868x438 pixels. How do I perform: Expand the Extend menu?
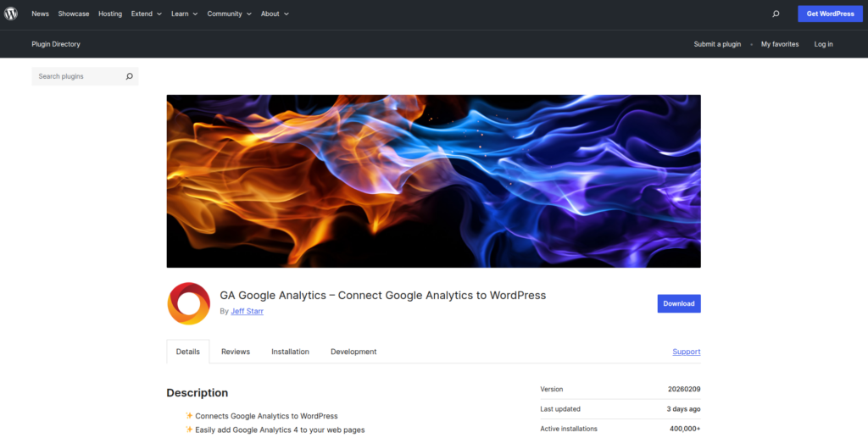tap(146, 14)
